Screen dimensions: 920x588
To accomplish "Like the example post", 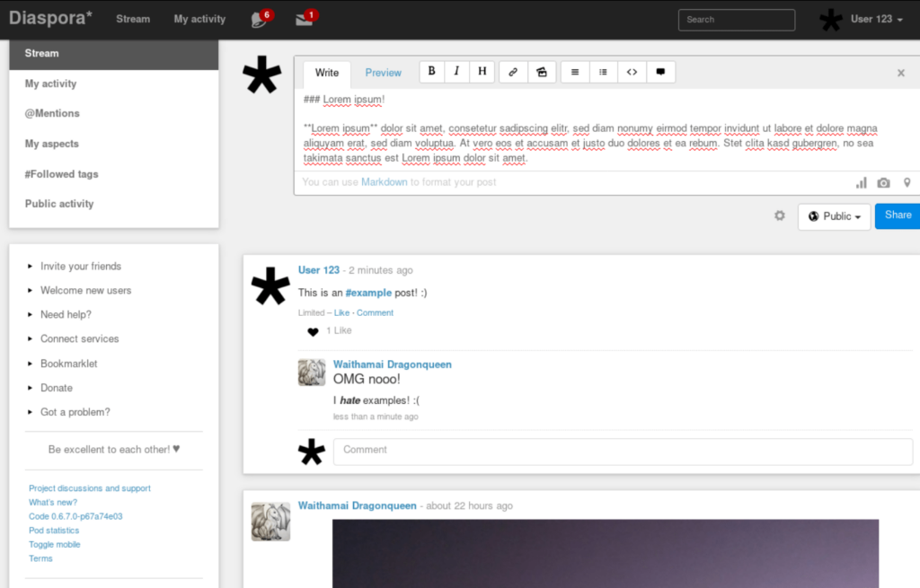I will pos(341,313).
